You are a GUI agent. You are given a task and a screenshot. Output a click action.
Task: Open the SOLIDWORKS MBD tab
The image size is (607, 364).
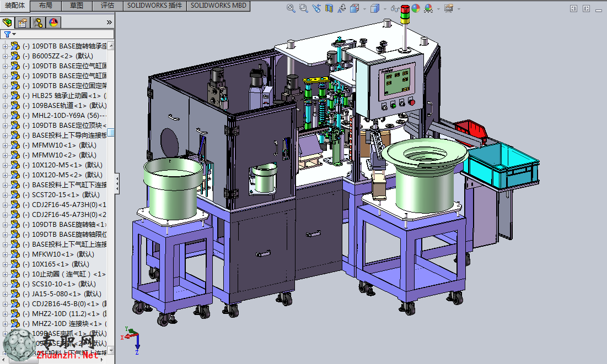point(218,6)
